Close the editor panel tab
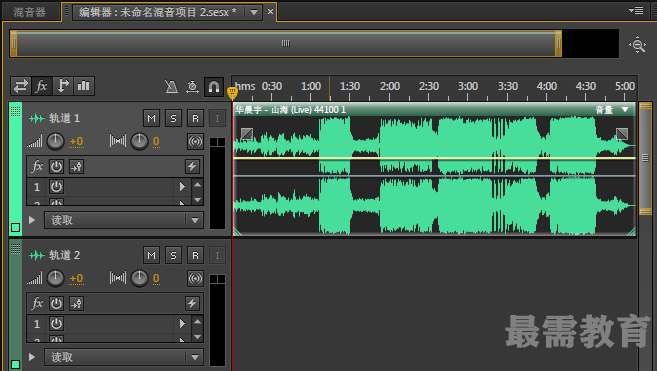Screen dimensions: 657x371 point(270,12)
